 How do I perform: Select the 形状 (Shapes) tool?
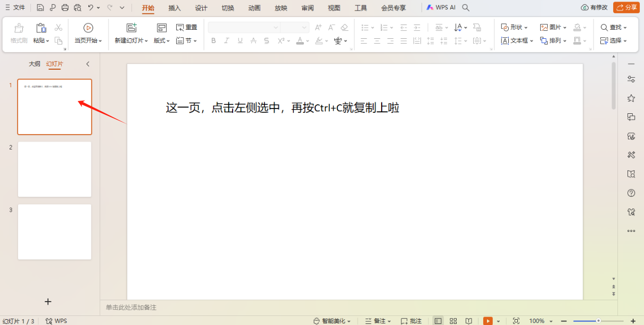[x=513, y=27]
